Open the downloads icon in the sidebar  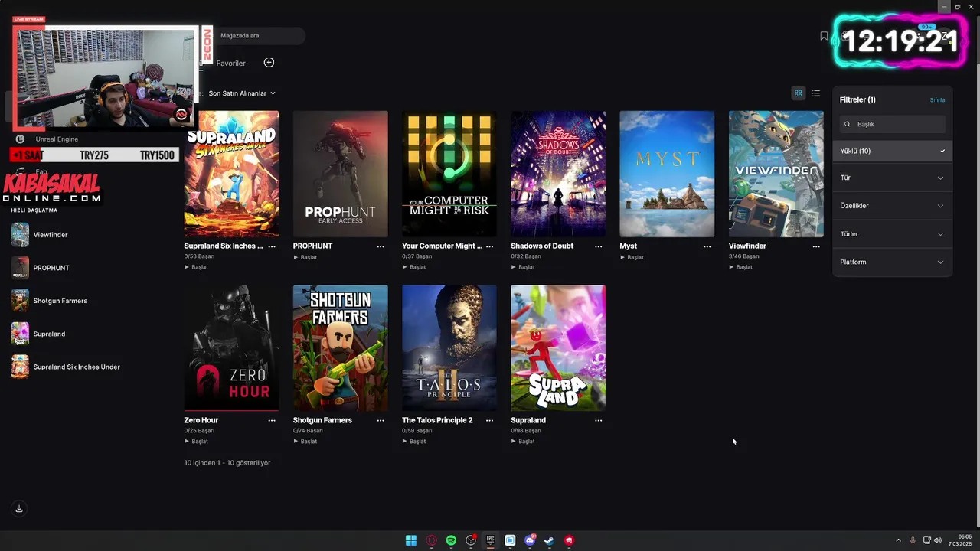coord(19,509)
